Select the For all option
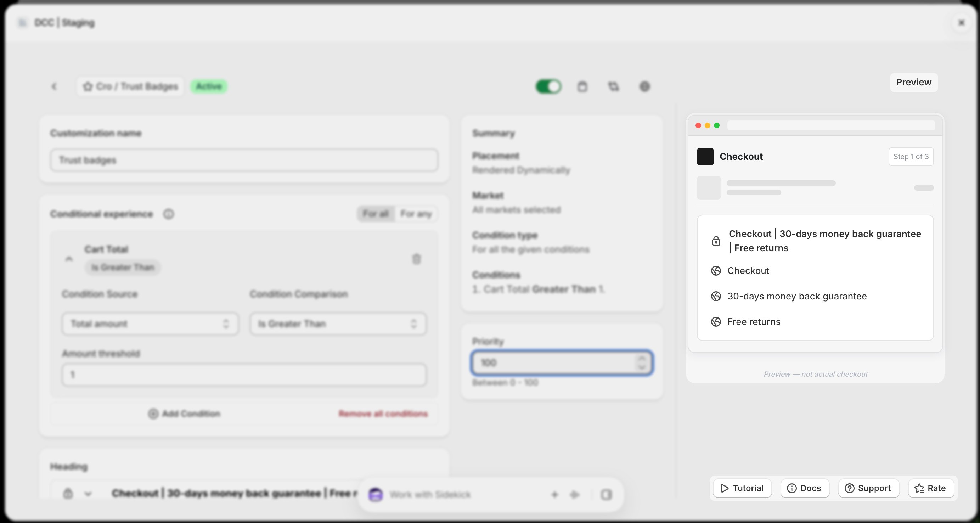The image size is (980, 523). [376, 214]
